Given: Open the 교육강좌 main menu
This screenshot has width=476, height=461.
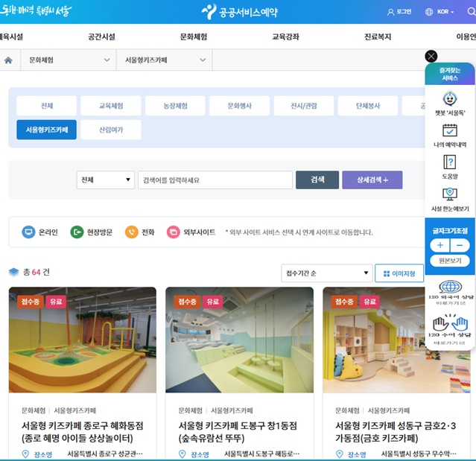Looking at the screenshot, I should 285,36.
